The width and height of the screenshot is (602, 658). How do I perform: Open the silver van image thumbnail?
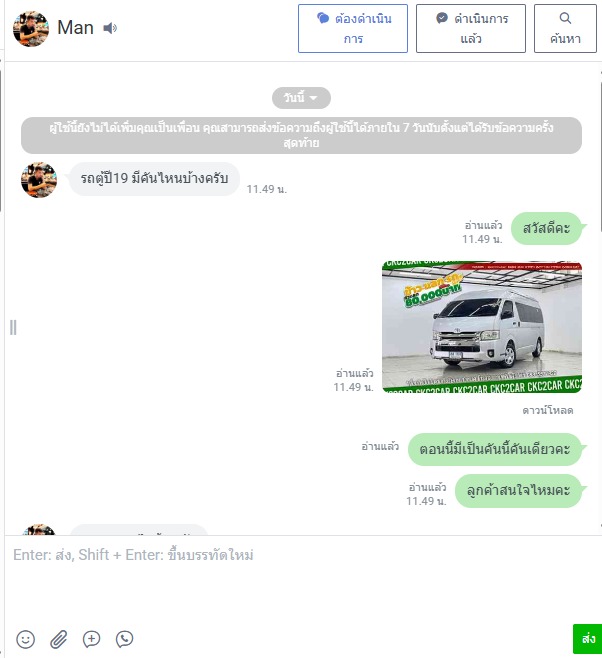tap(482, 327)
